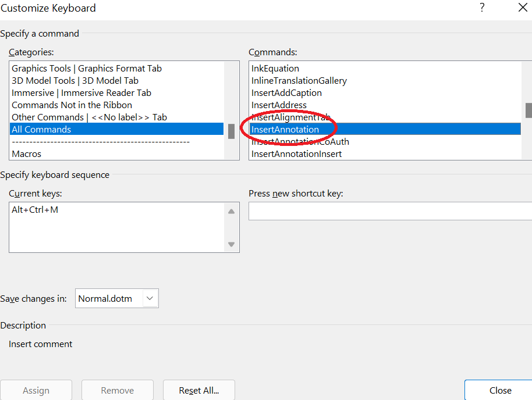
Task: Select the All Commands category
Action: click(117, 129)
